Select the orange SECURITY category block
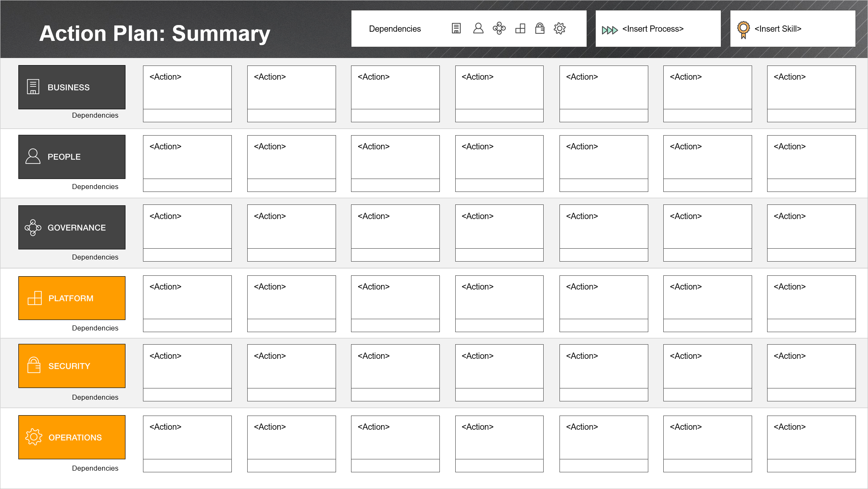Image resolution: width=868 pixels, height=489 pixels. (x=72, y=366)
